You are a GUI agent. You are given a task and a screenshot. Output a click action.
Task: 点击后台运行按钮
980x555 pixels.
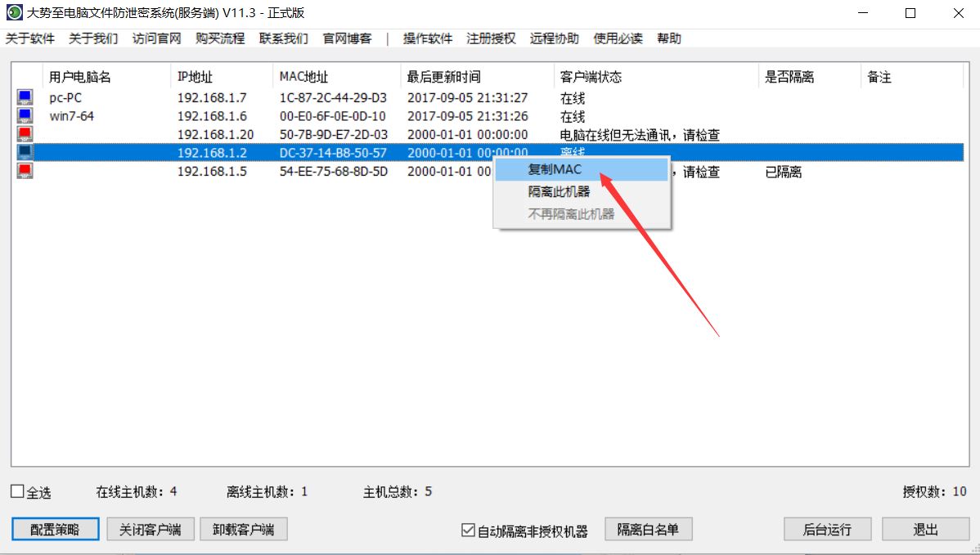coord(827,529)
